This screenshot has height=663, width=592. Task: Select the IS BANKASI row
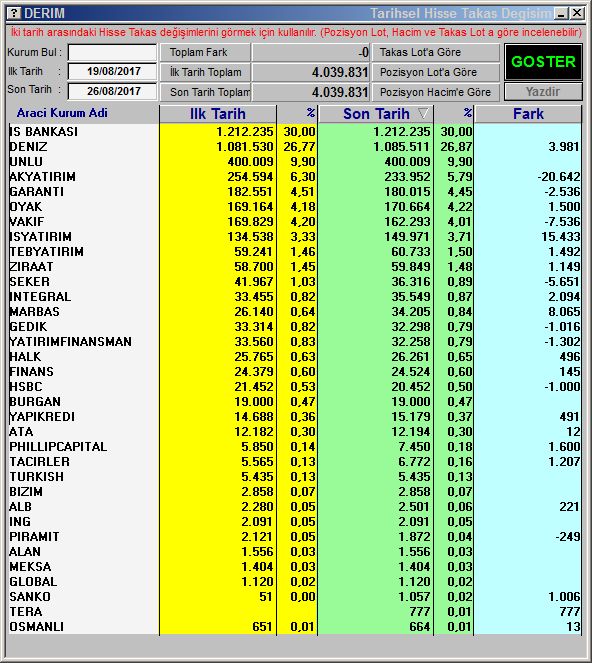[x=295, y=132]
